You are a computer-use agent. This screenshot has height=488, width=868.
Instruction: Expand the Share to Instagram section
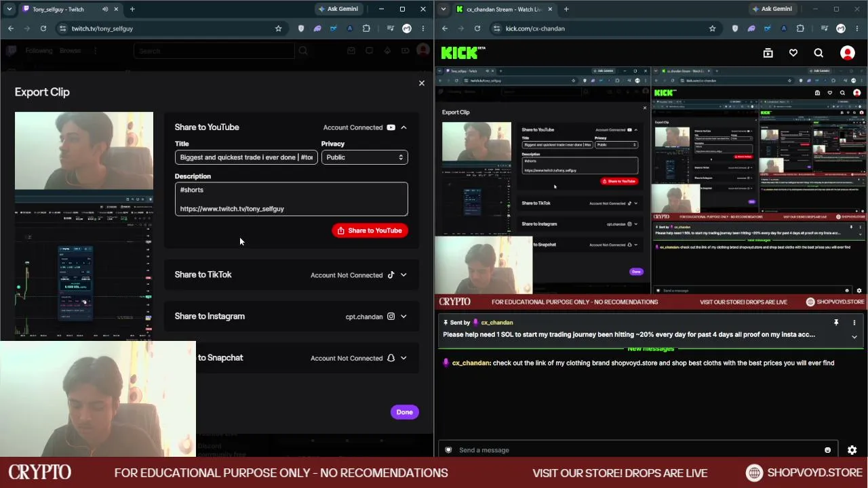(x=403, y=317)
